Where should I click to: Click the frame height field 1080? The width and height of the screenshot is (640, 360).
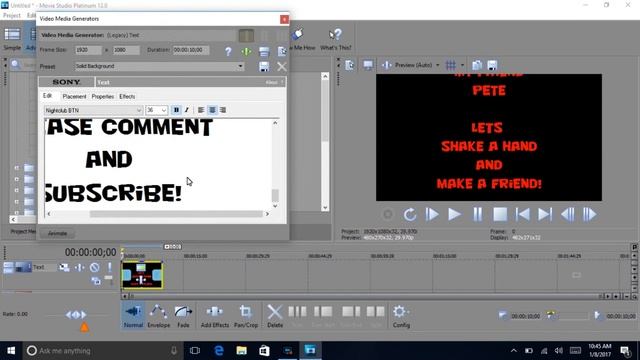tap(126, 50)
